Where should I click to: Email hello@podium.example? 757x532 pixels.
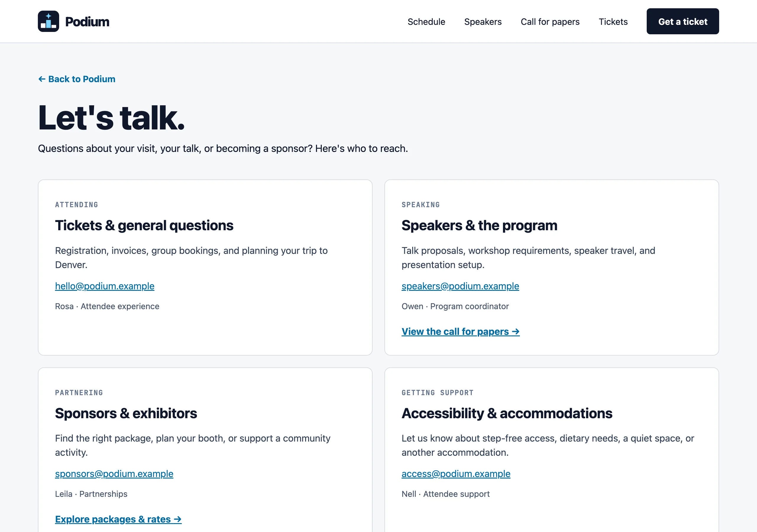[104, 286]
